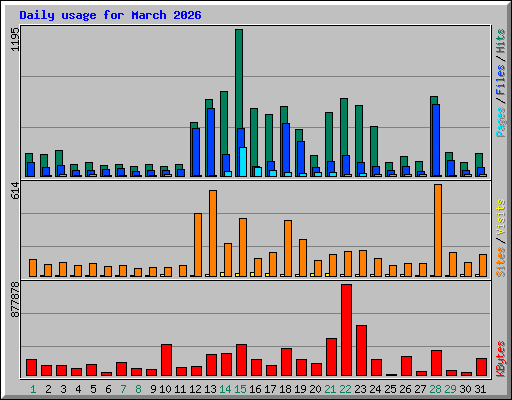Image resolution: width=512 pixels, height=400 pixels.
Task: Click the orange sites bar for day 19
Action: [x=303, y=258]
